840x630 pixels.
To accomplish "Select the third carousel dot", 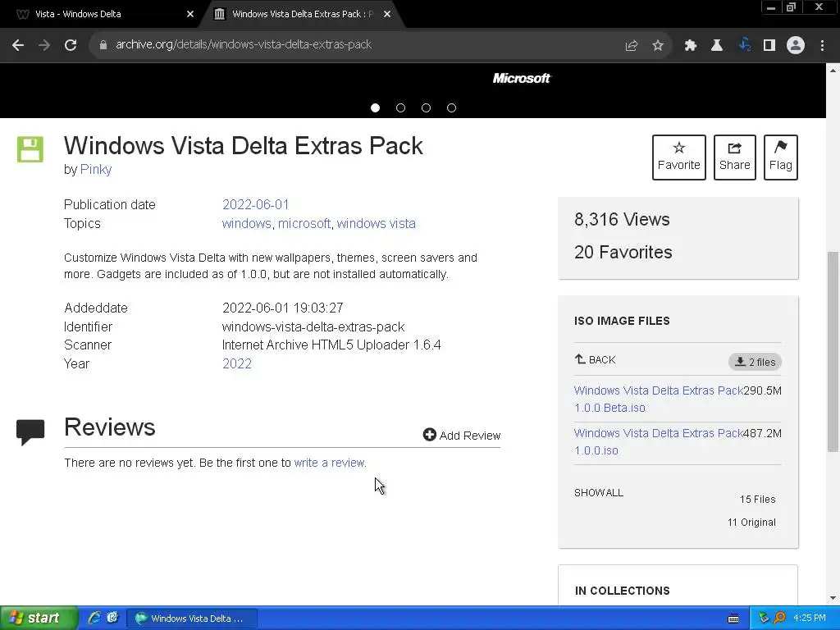I will (x=426, y=107).
